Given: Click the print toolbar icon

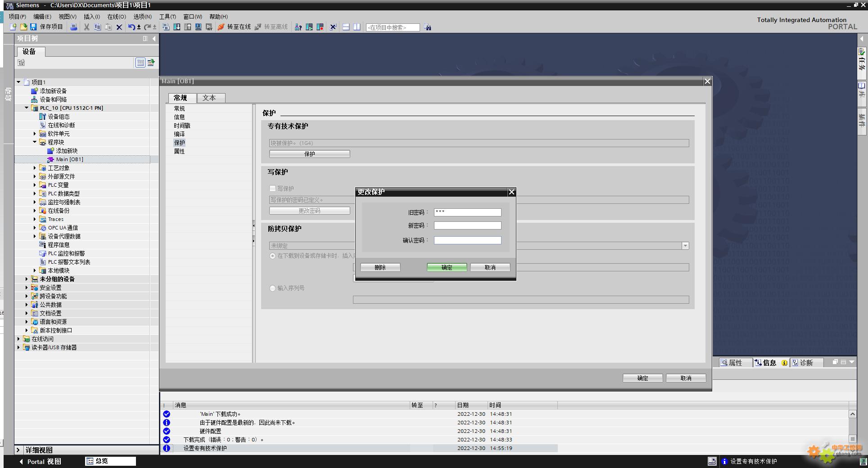Looking at the screenshot, I should click(74, 27).
